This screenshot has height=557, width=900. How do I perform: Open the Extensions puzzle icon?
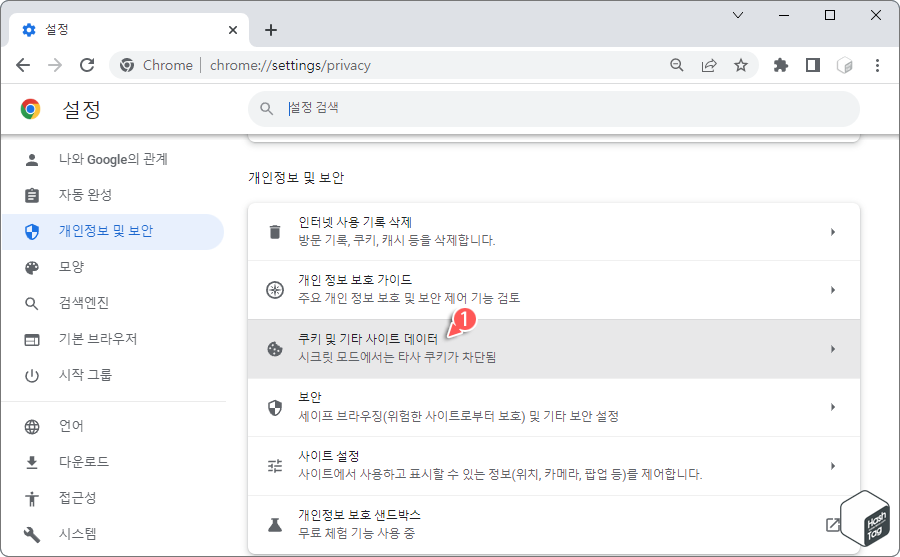click(781, 65)
